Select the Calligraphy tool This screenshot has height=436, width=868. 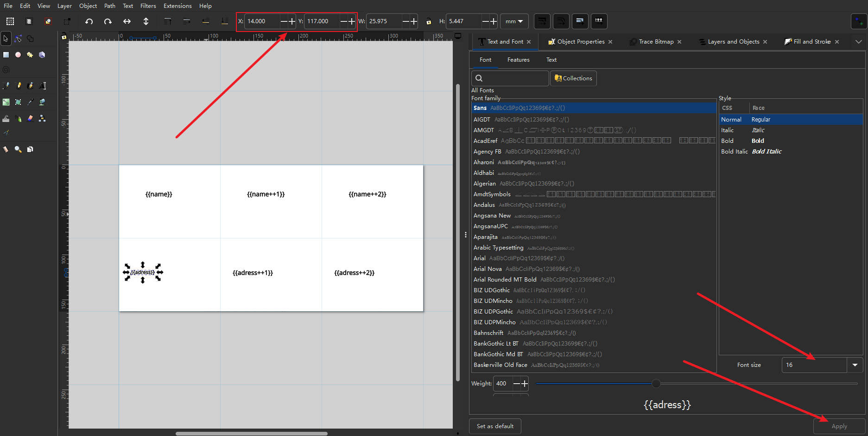click(x=30, y=85)
